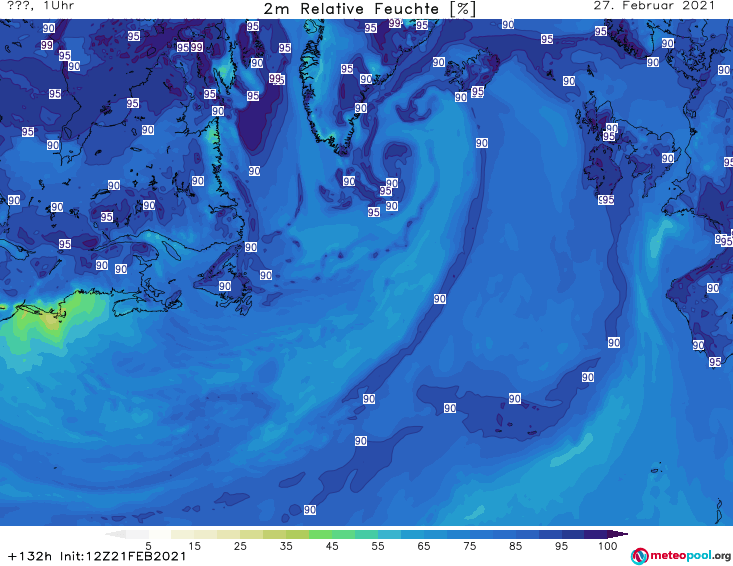This screenshot has height=566, width=733.
Task: Click the legend value '75'
Action: [x=470, y=546]
